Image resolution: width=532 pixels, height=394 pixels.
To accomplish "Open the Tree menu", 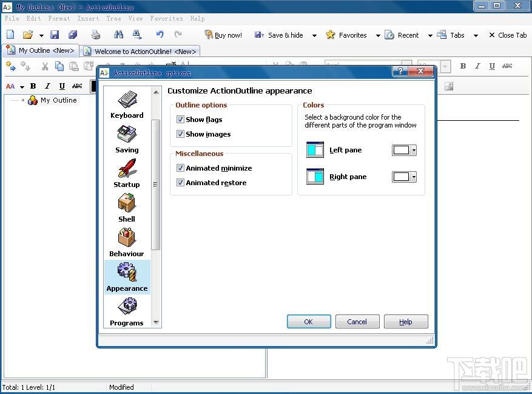I will pyautogui.click(x=113, y=18).
